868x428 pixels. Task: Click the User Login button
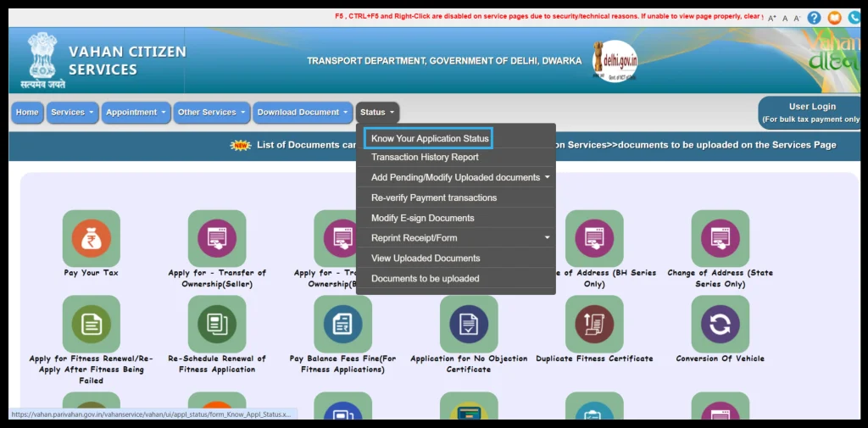click(x=810, y=113)
